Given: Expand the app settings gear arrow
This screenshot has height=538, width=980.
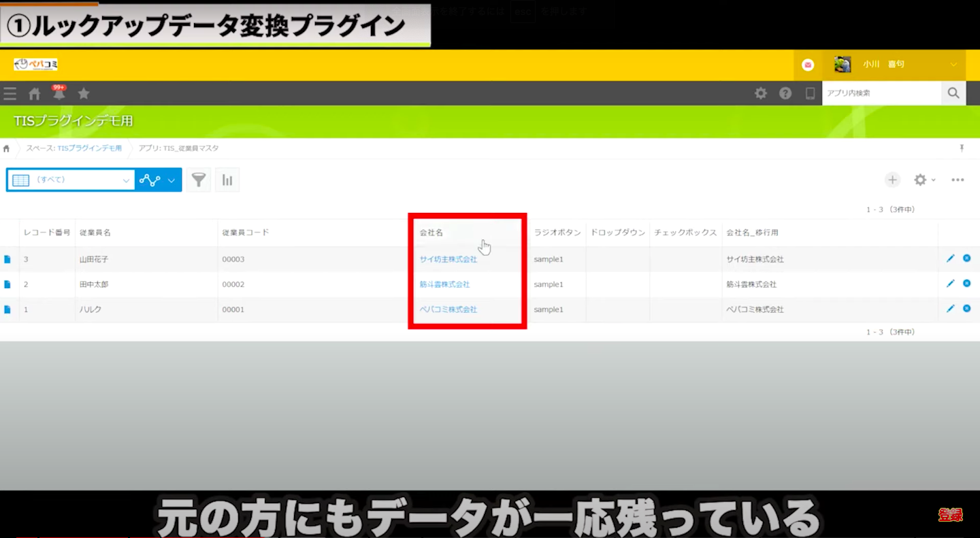Looking at the screenshot, I should click(x=933, y=180).
